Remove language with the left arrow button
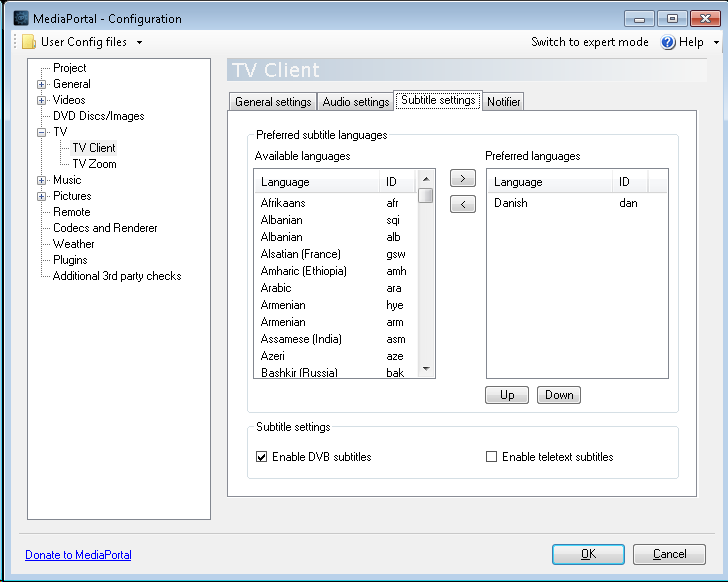 [462, 204]
